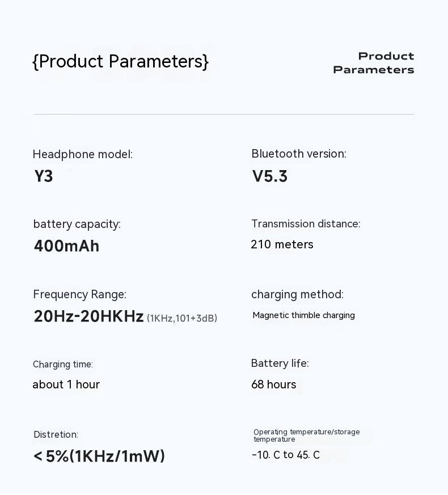Click the Magnetic thimble charging text
448x495 pixels.
[304, 315]
